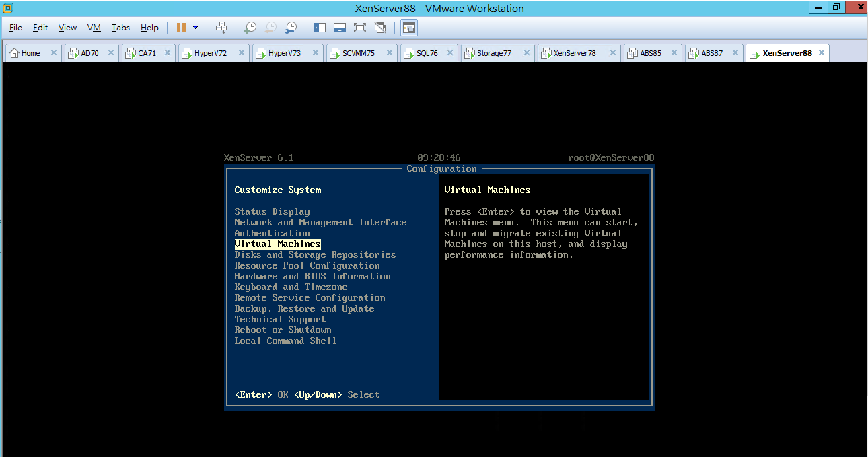Select 'Backup, Restore and Update' entry
This screenshot has height=457, width=868.
coord(304,308)
